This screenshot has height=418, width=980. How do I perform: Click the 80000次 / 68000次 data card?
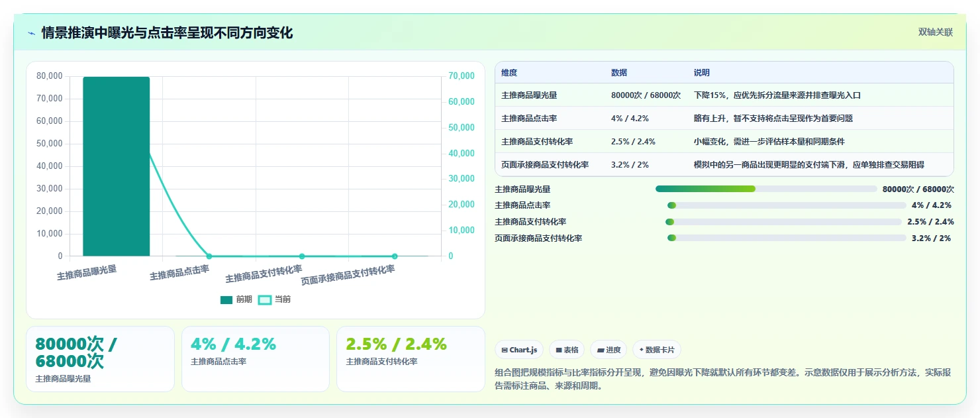pyautogui.click(x=100, y=359)
